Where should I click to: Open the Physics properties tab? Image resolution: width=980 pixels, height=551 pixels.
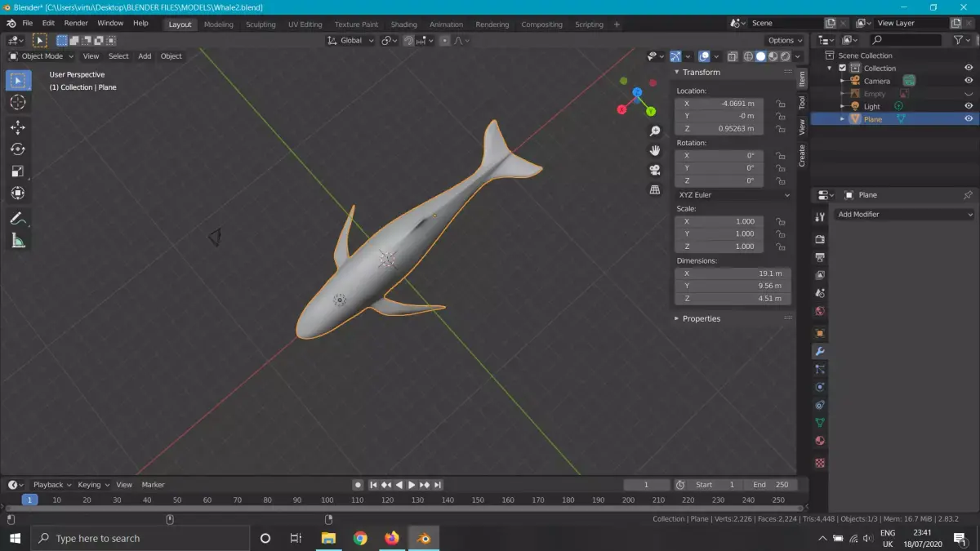coord(820,387)
